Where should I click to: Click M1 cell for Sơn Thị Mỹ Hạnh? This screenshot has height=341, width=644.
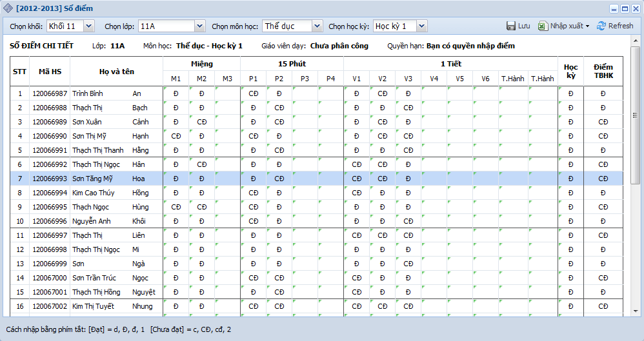(x=176, y=136)
